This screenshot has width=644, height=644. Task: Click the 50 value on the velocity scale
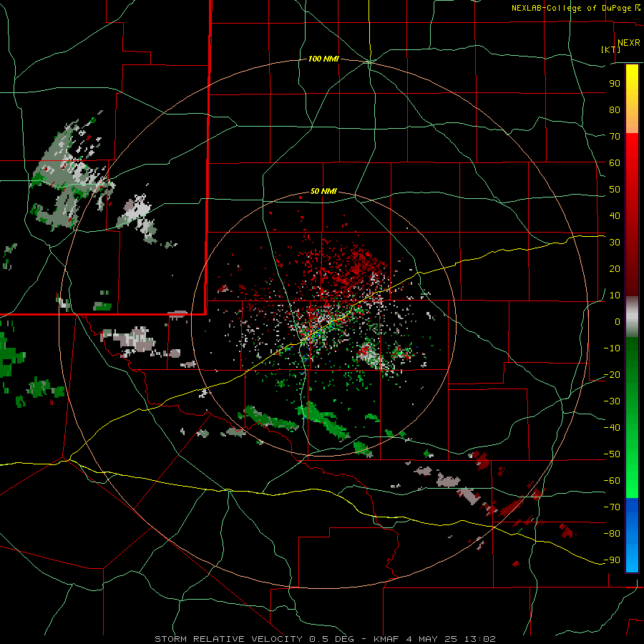click(x=615, y=190)
